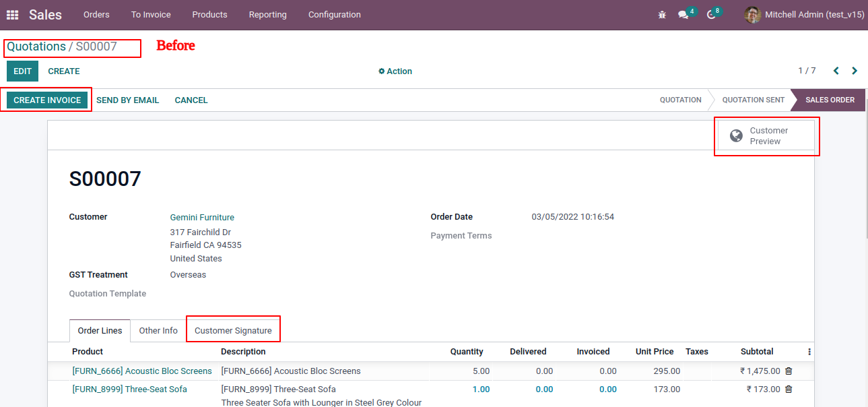Image resolution: width=868 pixels, height=407 pixels.
Task: Click the debug bug icon
Action: [x=662, y=15]
